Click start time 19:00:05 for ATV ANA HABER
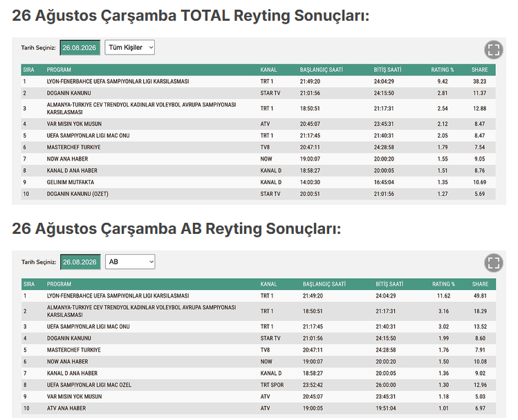The height and width of the screenshot is (420, 518). click(313, 408)
